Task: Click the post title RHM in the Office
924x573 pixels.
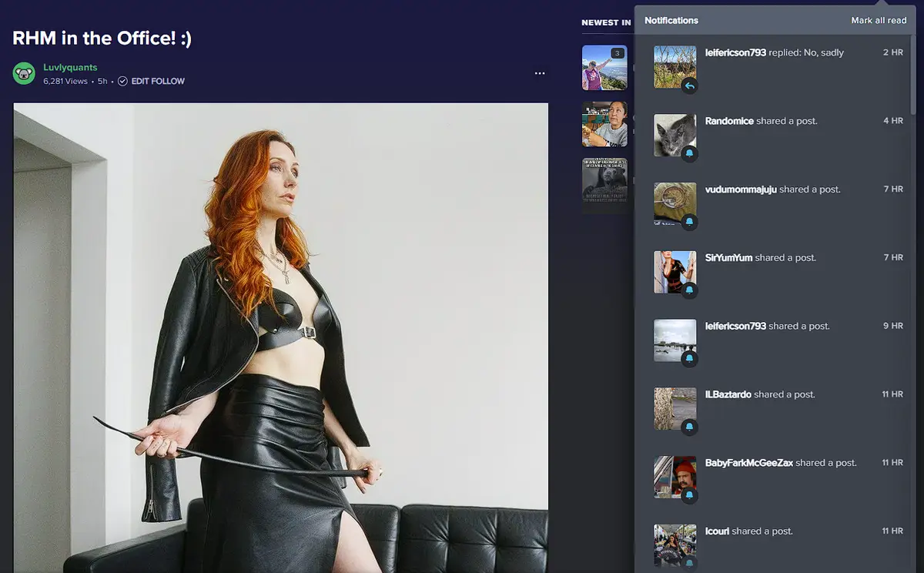Action: coord(102,39)
